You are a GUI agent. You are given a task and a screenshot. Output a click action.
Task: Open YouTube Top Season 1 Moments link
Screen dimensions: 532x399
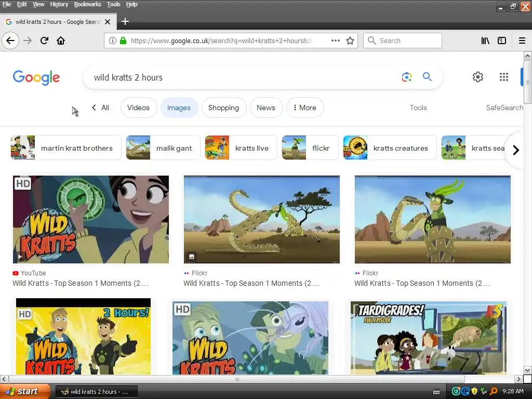tap(81, 283)
